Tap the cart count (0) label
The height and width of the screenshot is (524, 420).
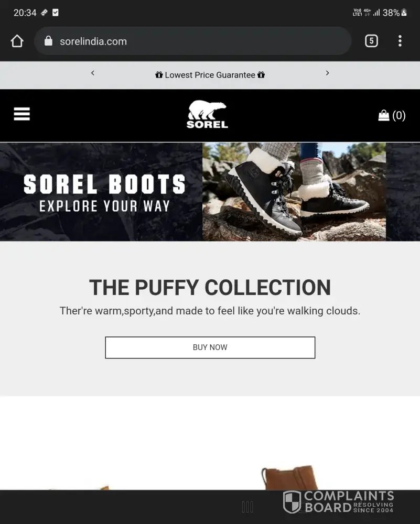coord(399,115)
